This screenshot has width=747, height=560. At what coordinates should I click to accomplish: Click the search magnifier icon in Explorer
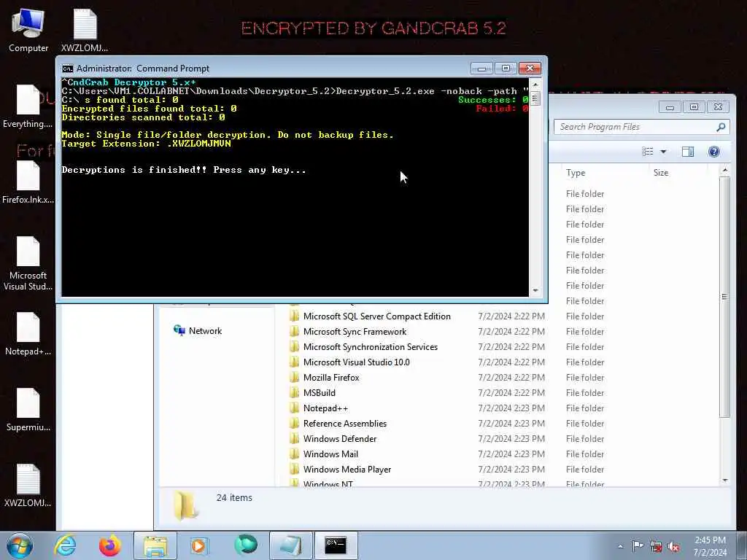pos(721,127)
